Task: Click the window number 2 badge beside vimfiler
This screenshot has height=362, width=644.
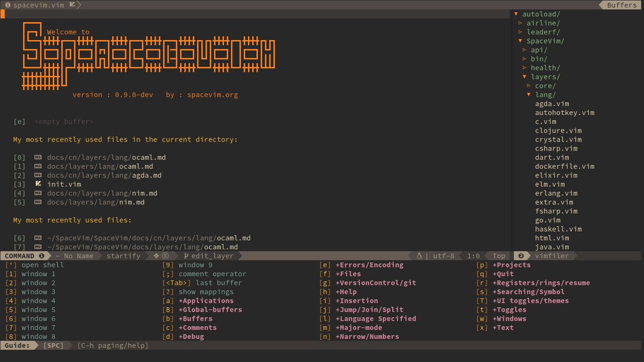Action: click(x=521, y=256)
